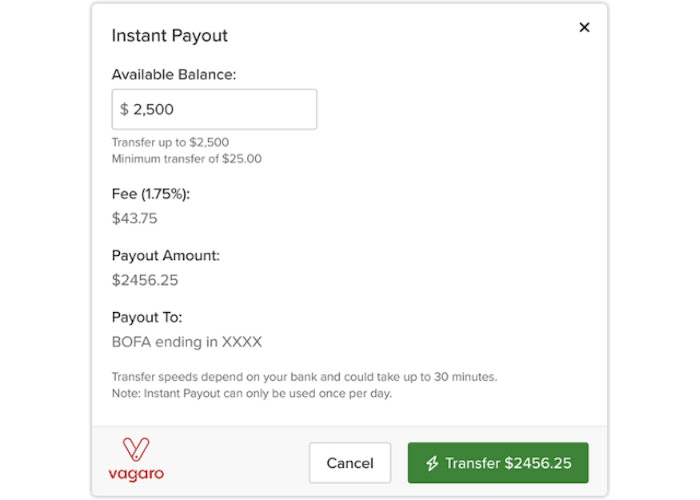The width and height of the screenshot is (700, 500).
Task: Click the Instant Payout dialog title
Action: (x=170, y=36)
